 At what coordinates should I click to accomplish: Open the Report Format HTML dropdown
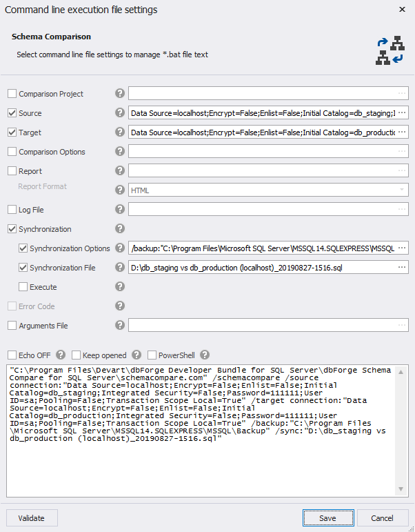click(268, 190)
